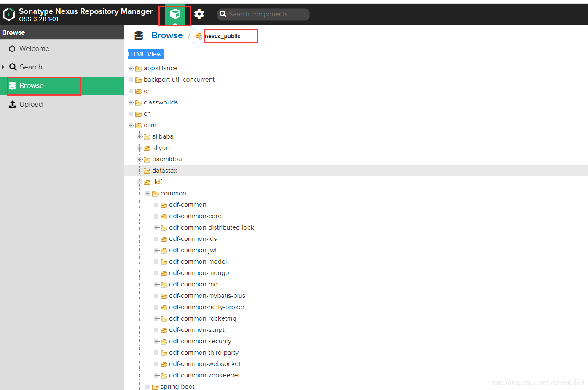Select the backport-util-concurrent row
Viewport: 588px width, 390px height.
pyautogui.click(x=356, y=80)
